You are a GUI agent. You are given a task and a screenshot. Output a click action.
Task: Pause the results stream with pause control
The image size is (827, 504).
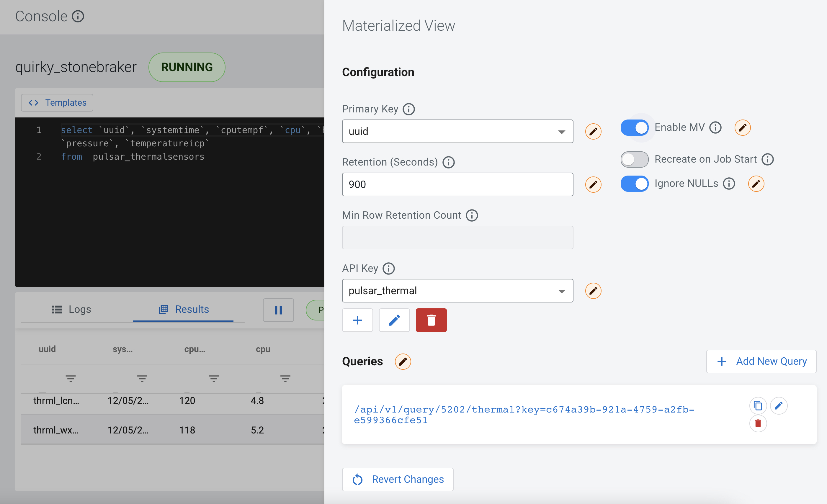[278, 310]
